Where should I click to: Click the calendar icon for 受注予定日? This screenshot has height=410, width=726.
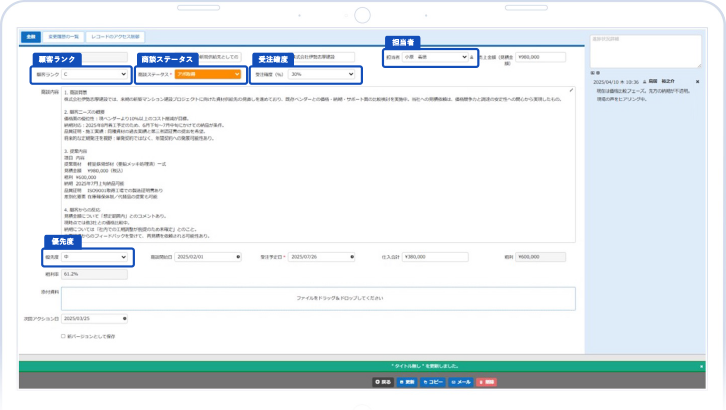click(x=351, y=257)
